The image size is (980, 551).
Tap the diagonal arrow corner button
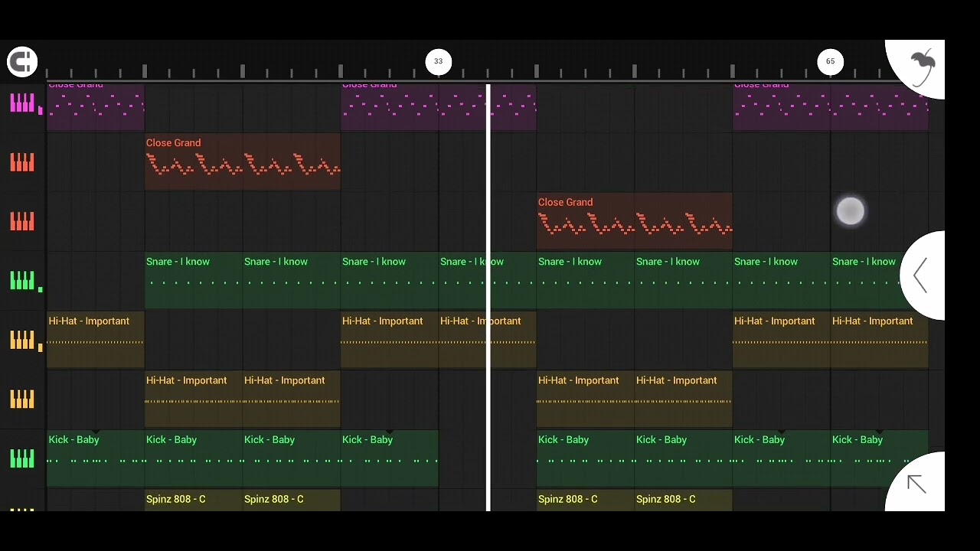916,484
